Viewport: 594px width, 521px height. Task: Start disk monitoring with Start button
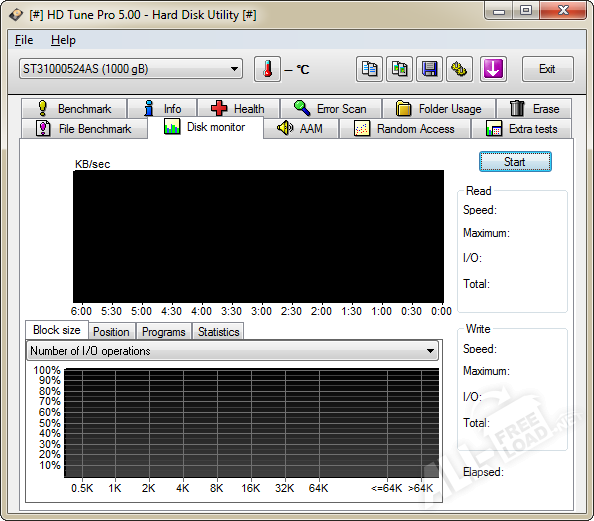point(515,162)
